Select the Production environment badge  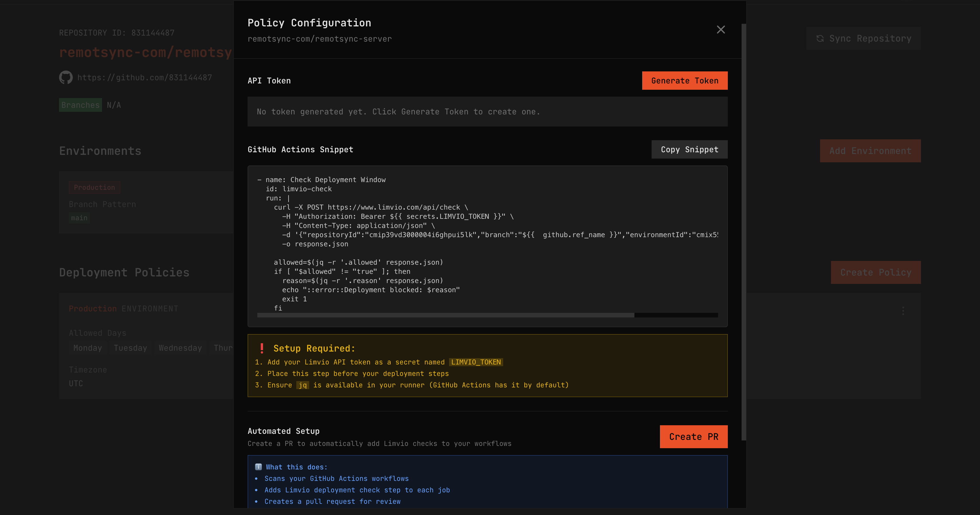pos(94,188)
